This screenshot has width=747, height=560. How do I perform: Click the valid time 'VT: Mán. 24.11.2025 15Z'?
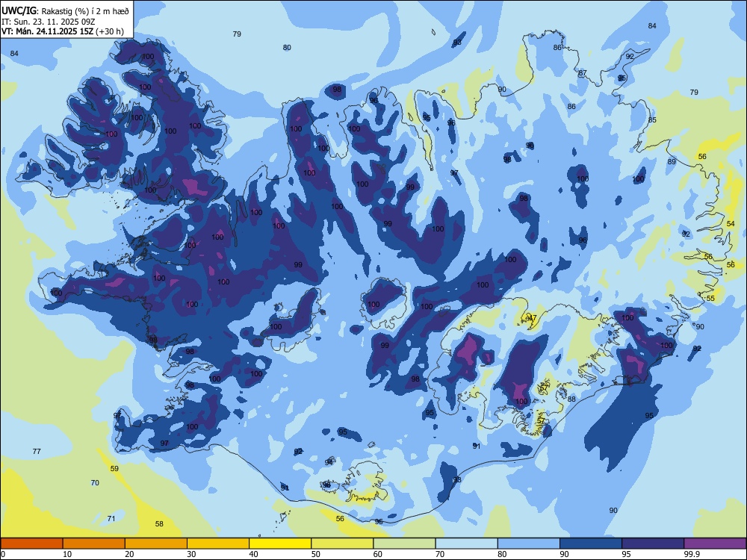pyautogui.click(x=47, y=31)
